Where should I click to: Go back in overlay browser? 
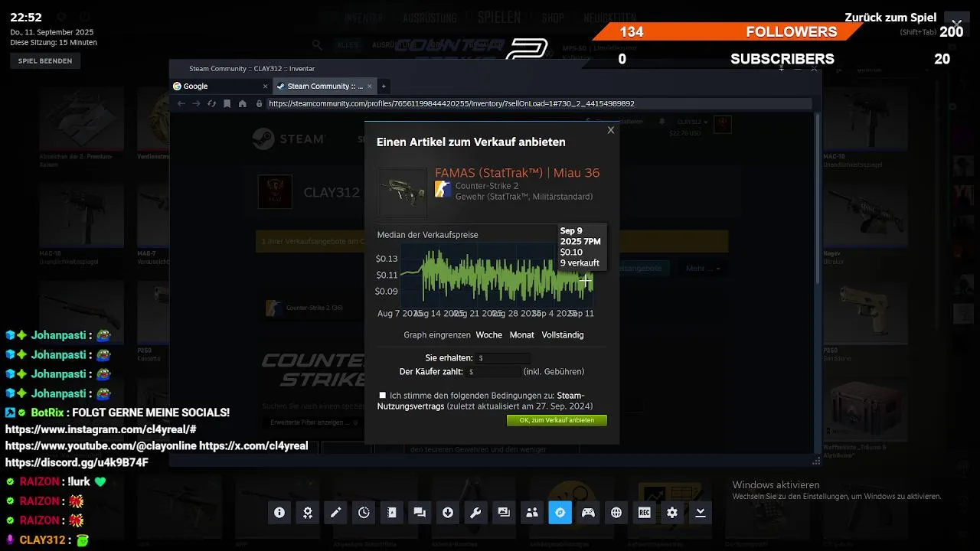[181, 103]
